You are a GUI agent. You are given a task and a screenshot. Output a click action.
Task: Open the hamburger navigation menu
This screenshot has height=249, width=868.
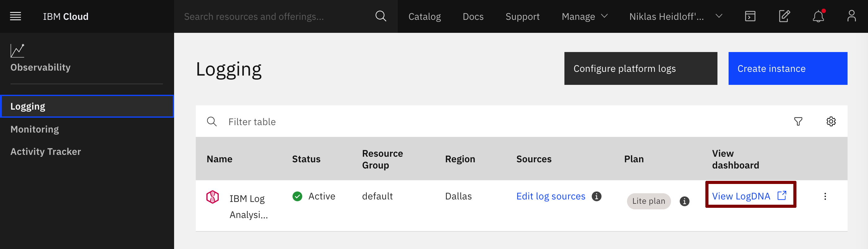[15, 16]
